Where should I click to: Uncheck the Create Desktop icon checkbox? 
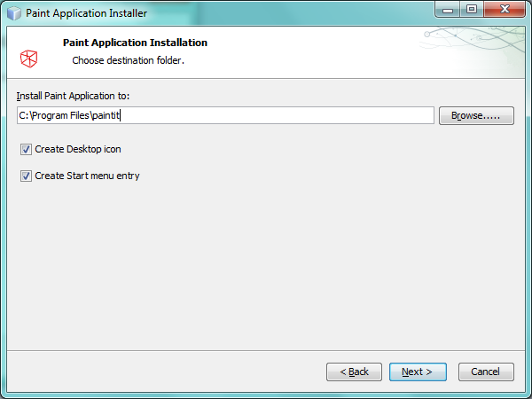pos(26,150)
